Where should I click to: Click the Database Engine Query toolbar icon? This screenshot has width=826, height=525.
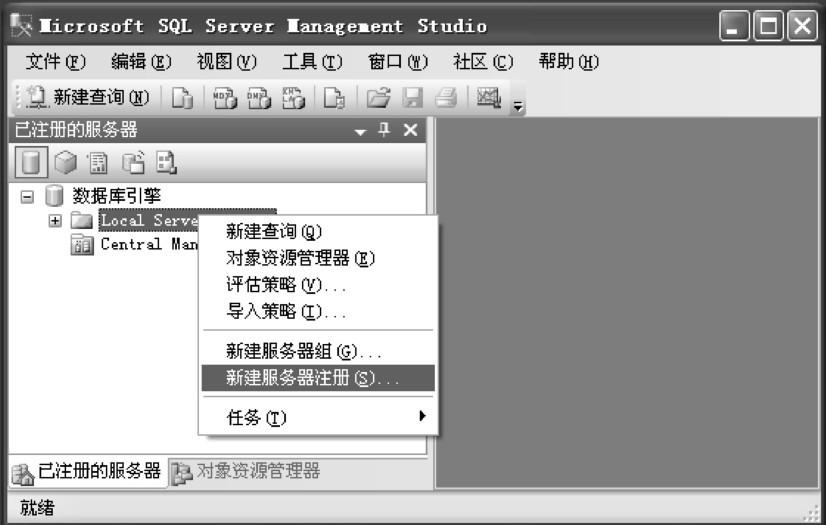pyautogui.click(x=182, y=98)
